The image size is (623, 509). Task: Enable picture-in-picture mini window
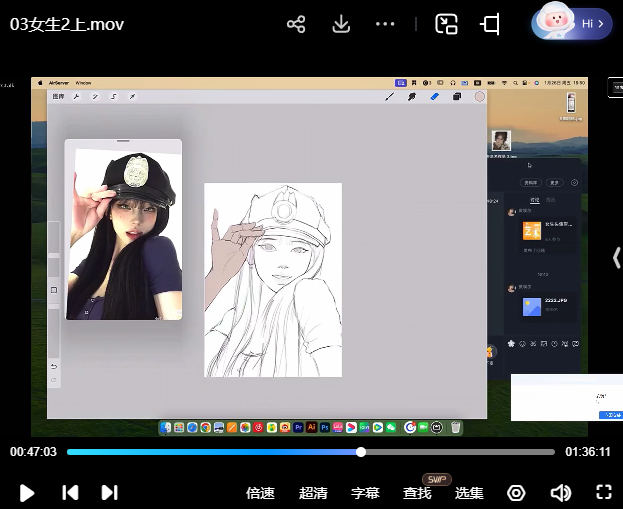pos(446,24)
